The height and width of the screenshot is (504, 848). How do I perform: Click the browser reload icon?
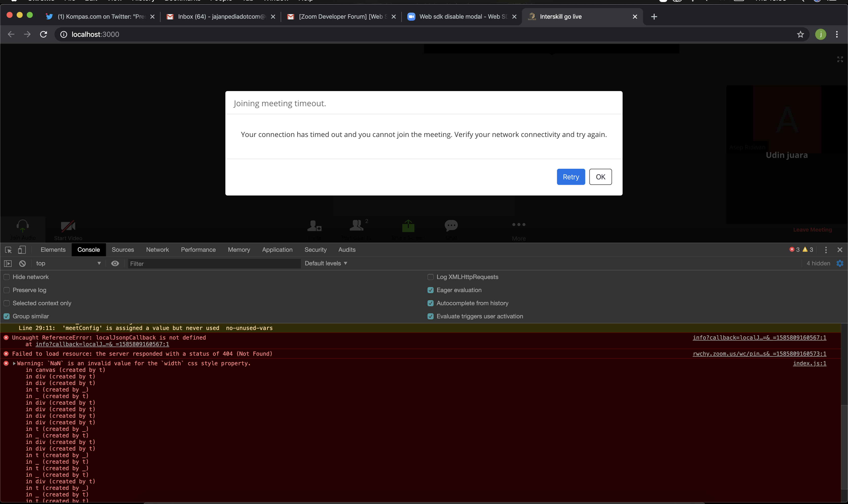tap(43, 34)
